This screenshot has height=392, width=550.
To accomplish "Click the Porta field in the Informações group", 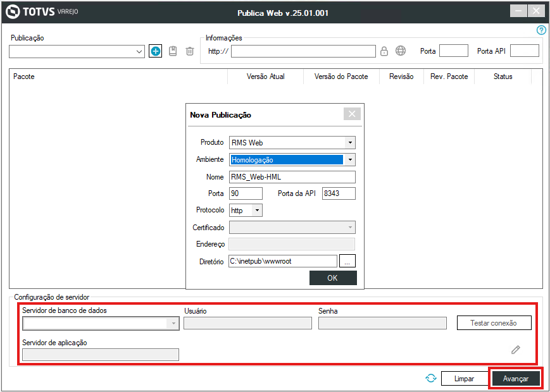I will [454, 51].
